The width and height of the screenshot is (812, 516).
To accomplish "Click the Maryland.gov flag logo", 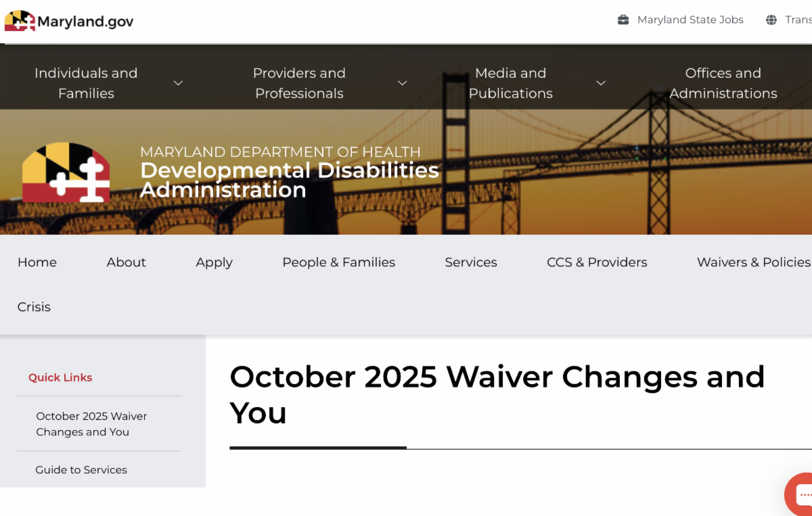I will 20,21.
